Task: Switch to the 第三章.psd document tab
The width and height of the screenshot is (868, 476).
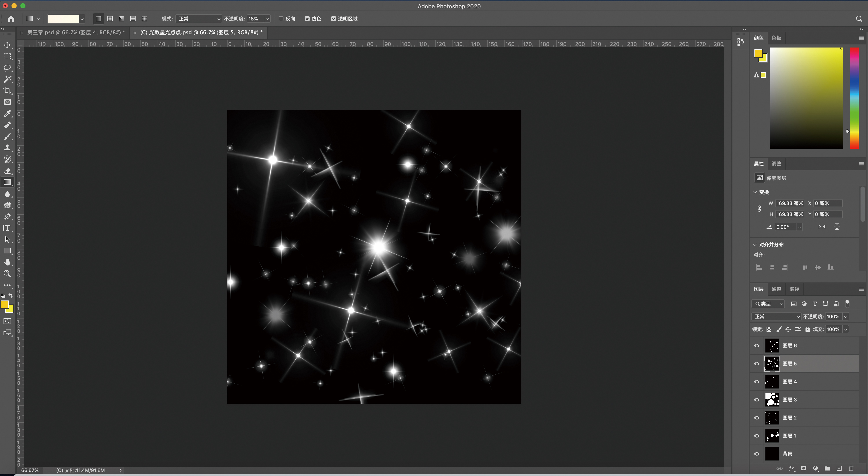Action: pyautogui.click(x=76, y=32)
